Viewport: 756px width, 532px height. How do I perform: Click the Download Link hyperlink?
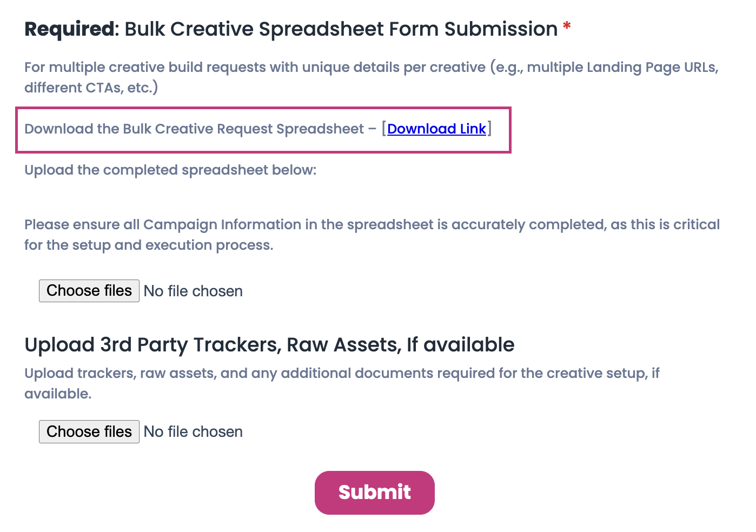(x=436, y=129)
